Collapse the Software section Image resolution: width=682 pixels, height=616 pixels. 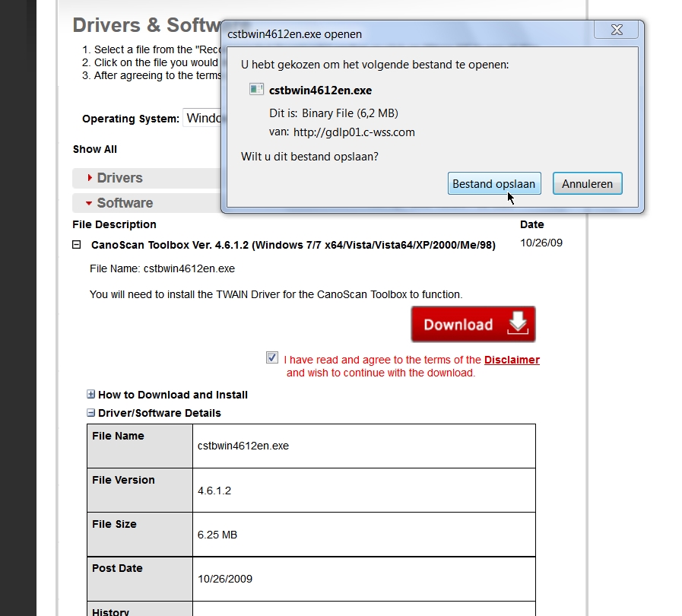tap(124, 203)
